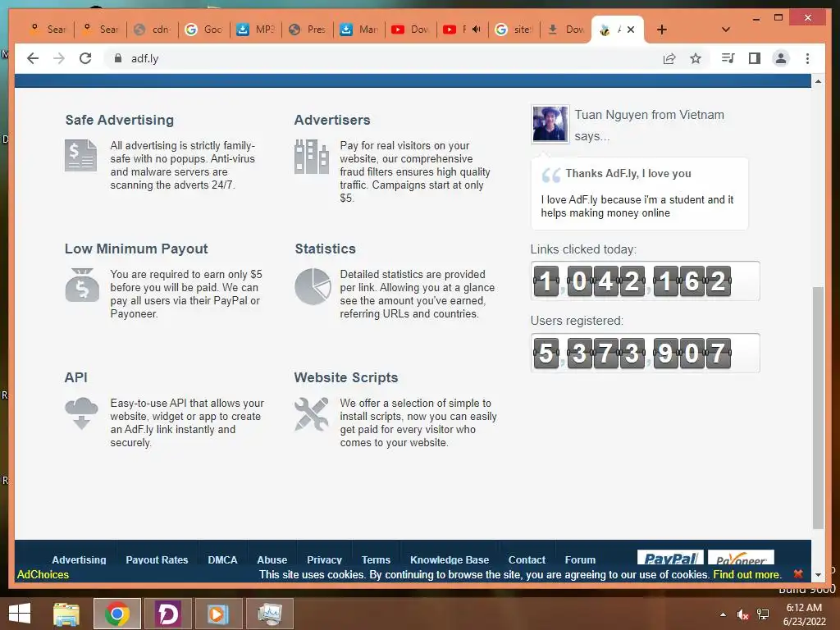Dismiss the cookie notice with red X

[x=797, y=573]
